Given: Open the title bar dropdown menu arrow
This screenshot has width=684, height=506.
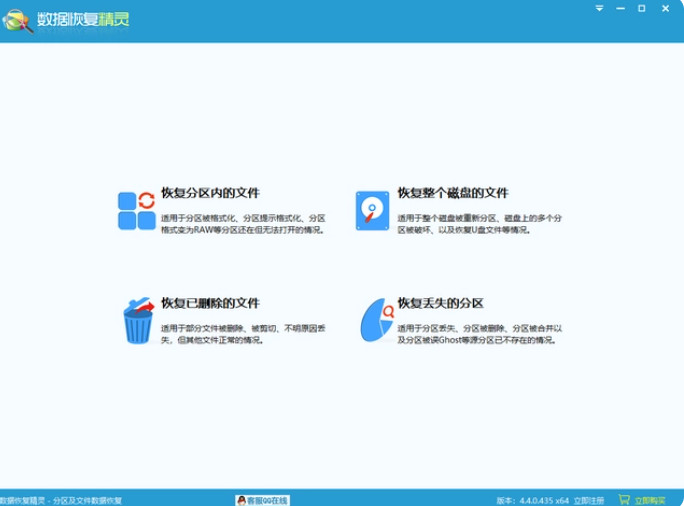Looking at the screenshot, I should click(599, 8).
